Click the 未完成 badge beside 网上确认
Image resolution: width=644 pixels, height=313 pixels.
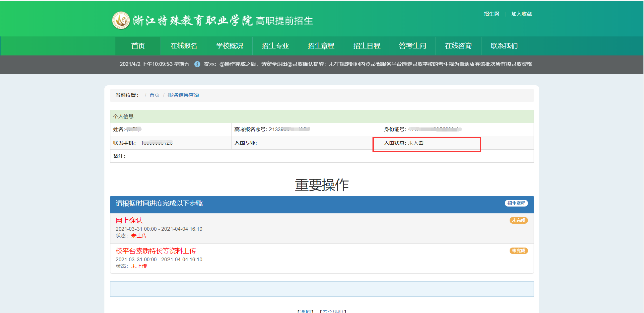[x=518, y=220]
